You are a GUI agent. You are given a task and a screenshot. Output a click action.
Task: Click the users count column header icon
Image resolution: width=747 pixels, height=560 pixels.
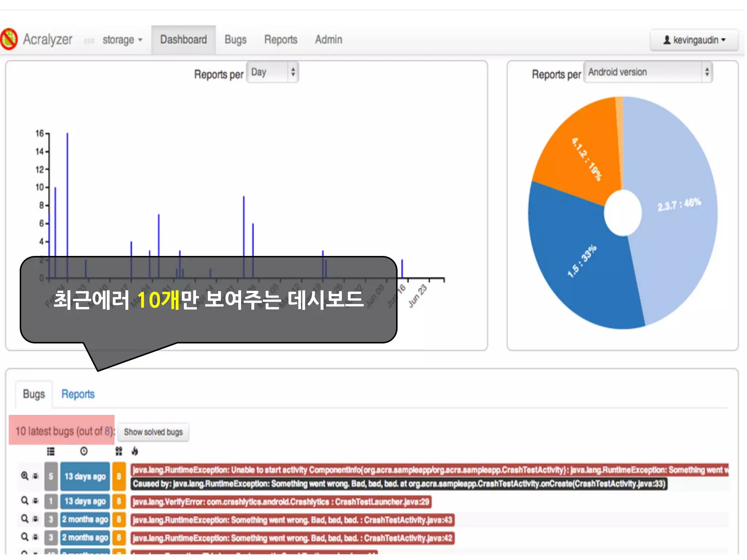coord(119,451)
